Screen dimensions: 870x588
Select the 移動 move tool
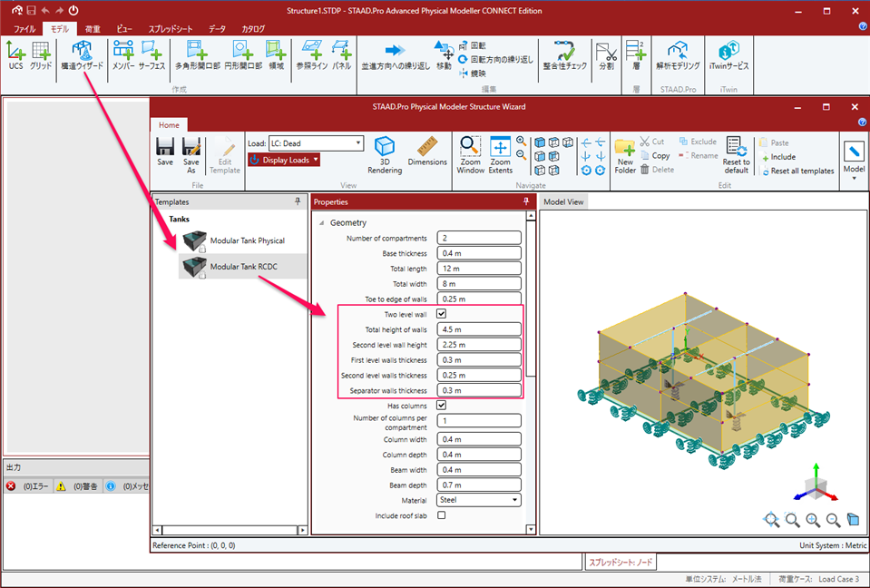pos(444,55)
